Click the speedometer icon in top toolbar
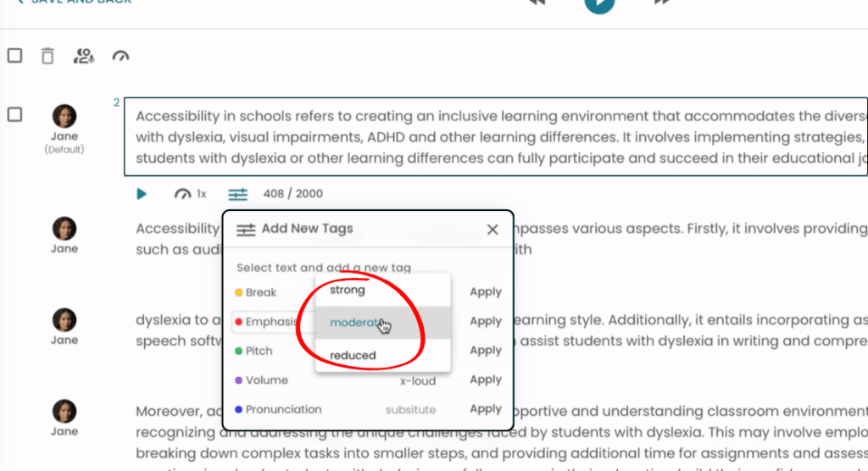Viewport: 868px width, 471px height. pyautogui.click(x=120, y=56)
